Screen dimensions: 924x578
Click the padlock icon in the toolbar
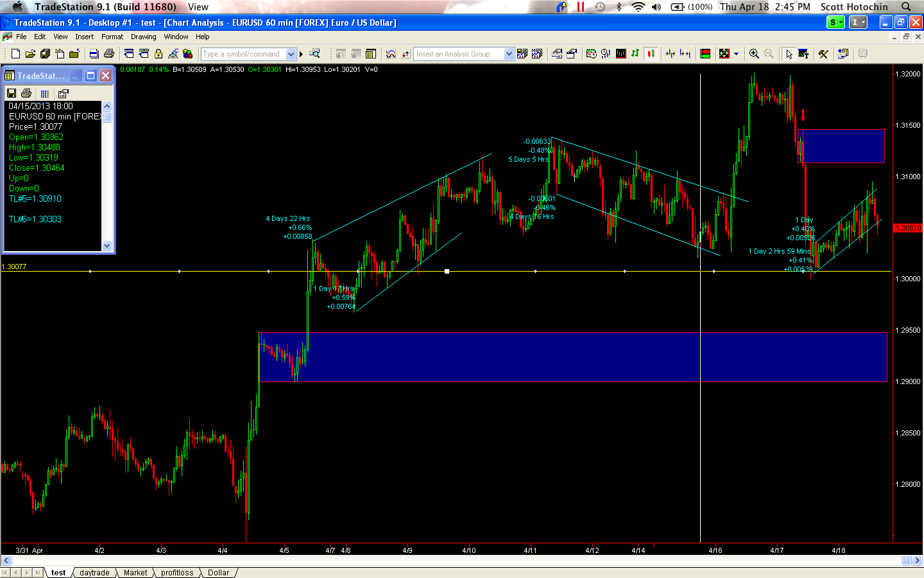click(x=158, y=54)
